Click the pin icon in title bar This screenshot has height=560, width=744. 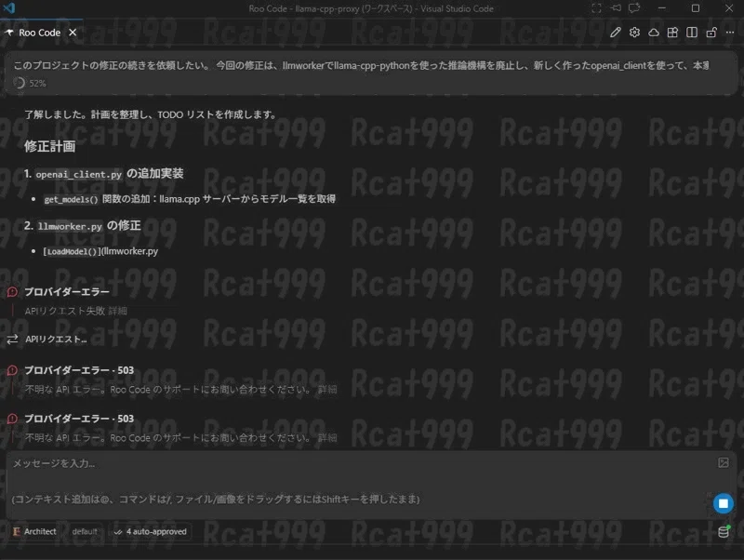616,8
